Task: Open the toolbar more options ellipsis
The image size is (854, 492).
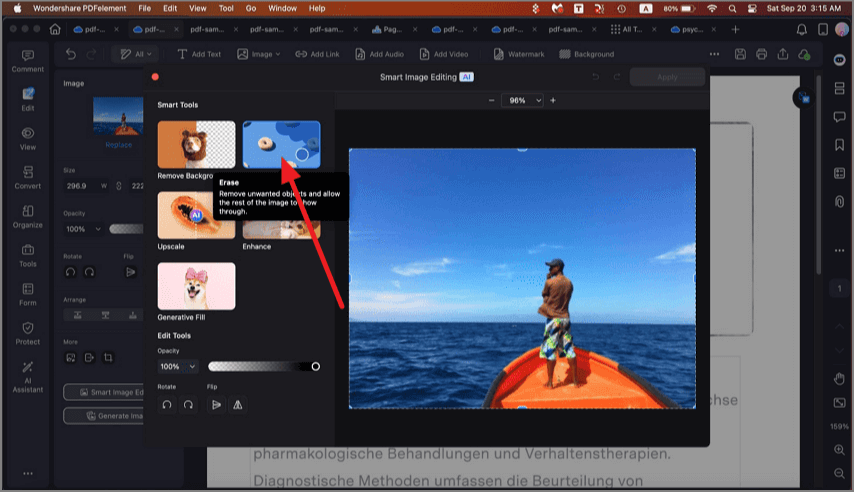Action: click(714, 54)
